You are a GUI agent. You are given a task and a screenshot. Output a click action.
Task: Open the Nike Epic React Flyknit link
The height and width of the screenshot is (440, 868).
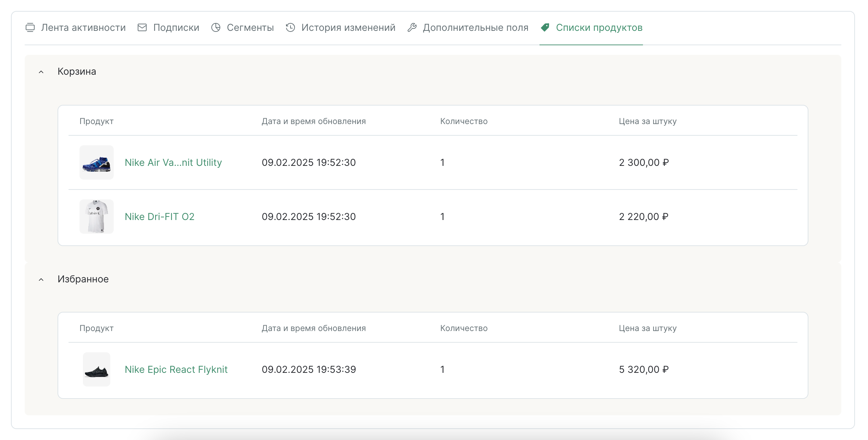pyautogui.click(x=176, y=369)
